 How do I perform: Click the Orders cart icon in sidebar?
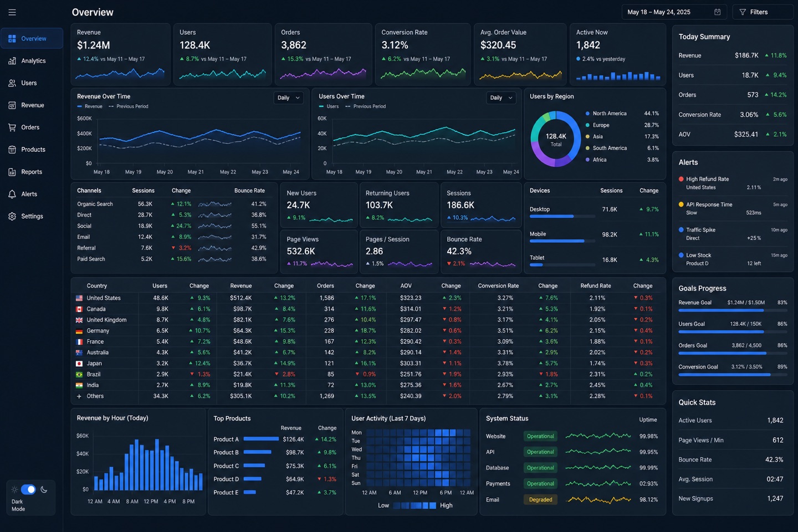(x=12, y=127)
